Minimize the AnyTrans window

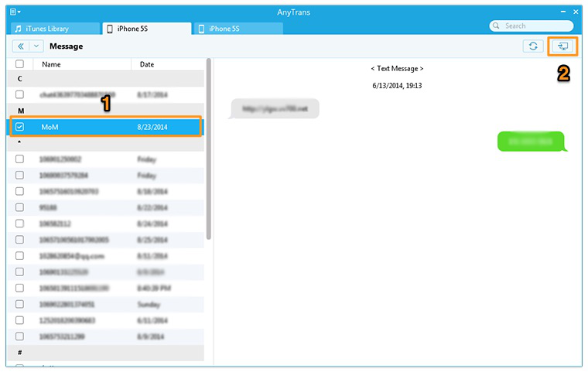coord(563,12)
